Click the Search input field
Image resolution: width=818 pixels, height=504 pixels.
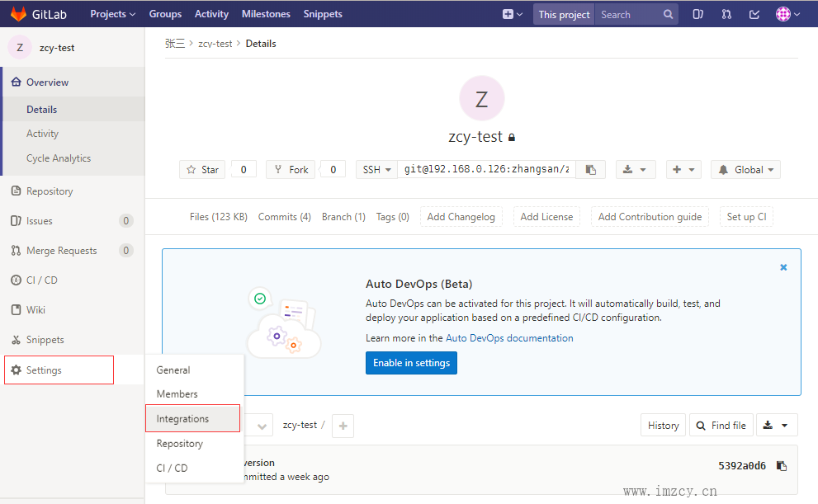pyautogui.click(x=627, y=14)
